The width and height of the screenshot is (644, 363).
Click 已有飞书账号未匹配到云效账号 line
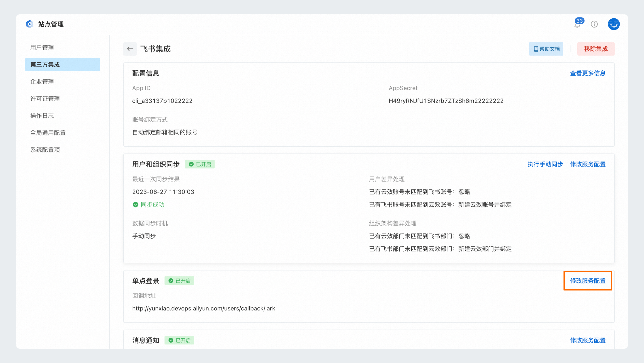(440, 205)
